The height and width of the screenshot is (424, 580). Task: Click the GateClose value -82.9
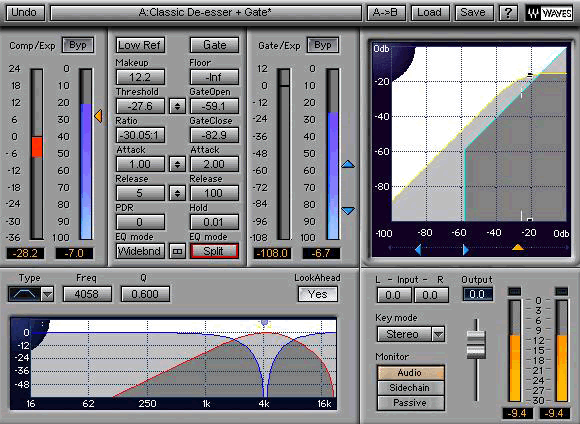[x=214, y=135]
